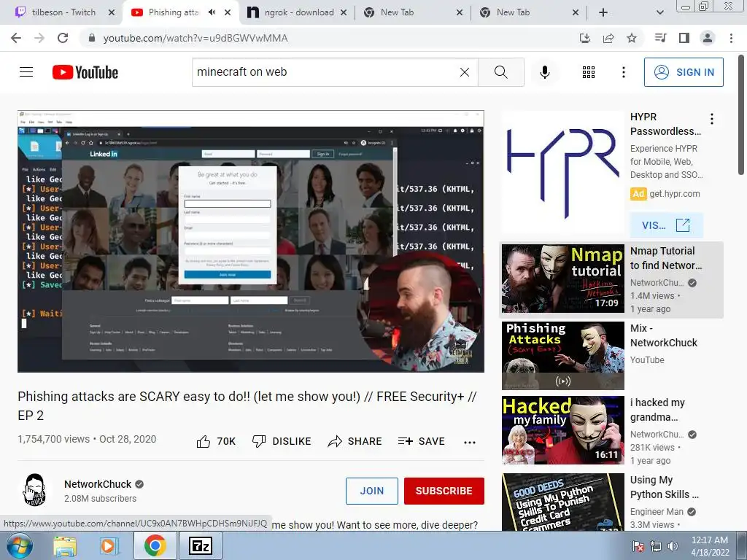Close the tilbeson - Twitch tab
This screenshot has width=747, height=560.
point(112,12)
